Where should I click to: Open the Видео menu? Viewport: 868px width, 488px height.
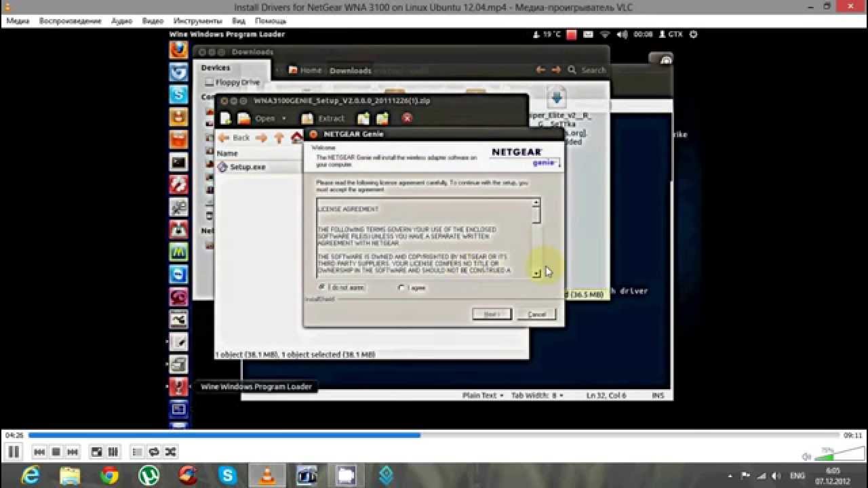(x=153, y=21)
